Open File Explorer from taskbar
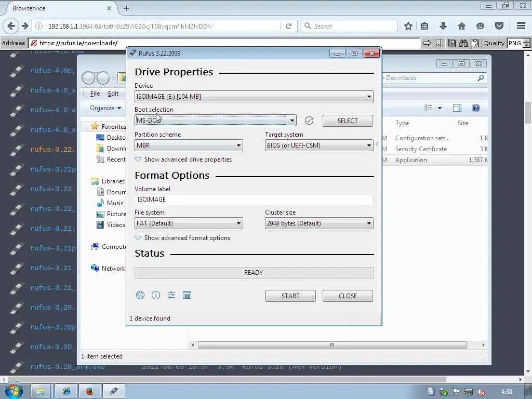Viewport: 532px width, 399px height. click(x=41, y=392)
